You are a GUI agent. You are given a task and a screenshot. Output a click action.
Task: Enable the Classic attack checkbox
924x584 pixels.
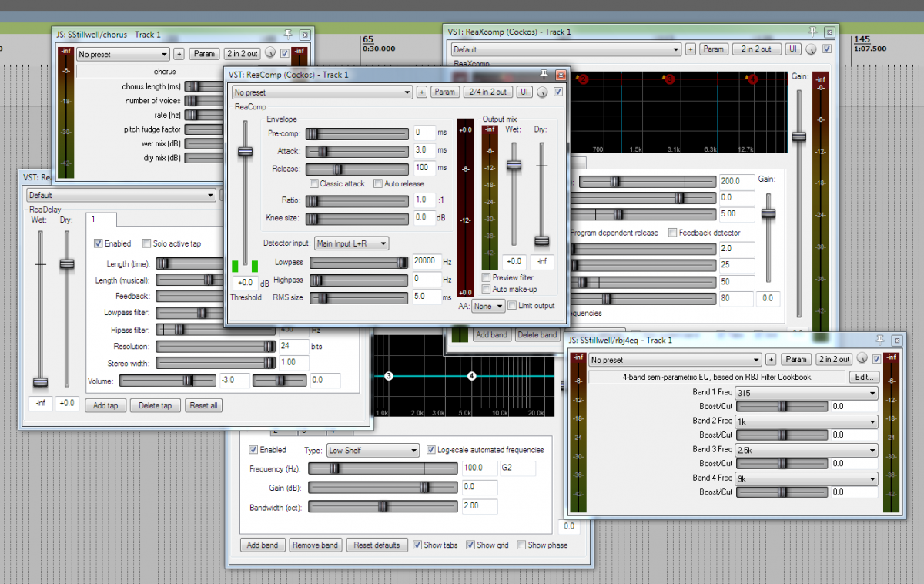click(314, 184)
